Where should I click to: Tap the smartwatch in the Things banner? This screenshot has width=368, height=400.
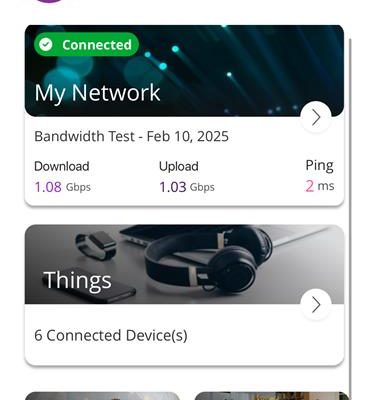pos(96,245)
